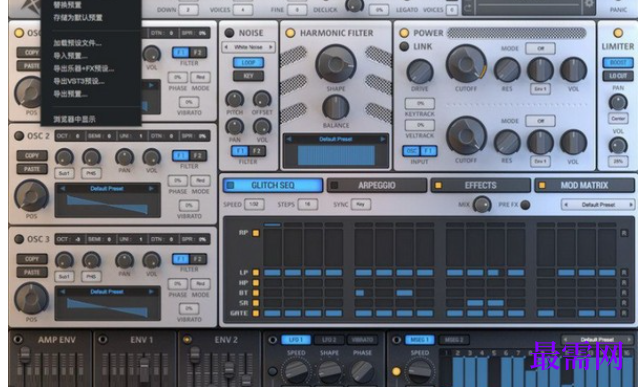Screen dimensions: 642x387
Task: Switch to the ARPEGGIO tab
Action: click(377, 186)
